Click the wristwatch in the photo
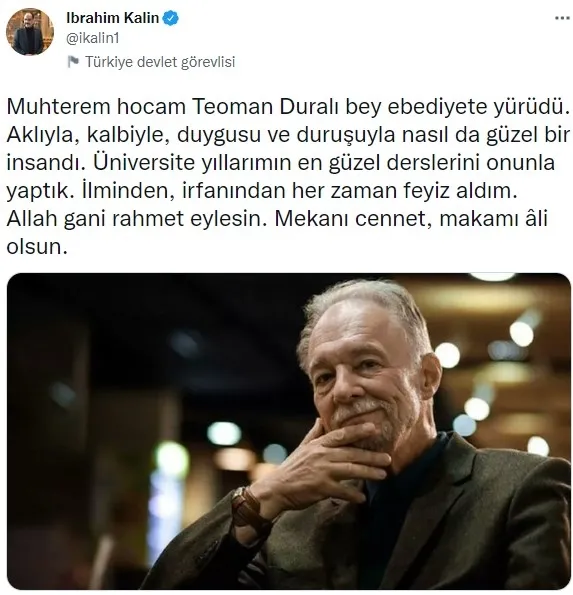Viewport: 573px width, 595px height. (247, 507)
